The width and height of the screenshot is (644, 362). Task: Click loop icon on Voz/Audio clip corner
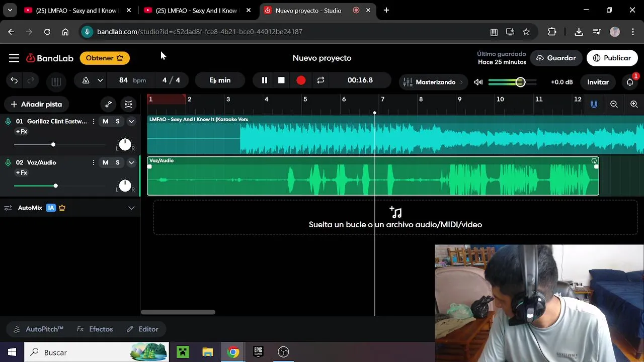tap(594, 161)
